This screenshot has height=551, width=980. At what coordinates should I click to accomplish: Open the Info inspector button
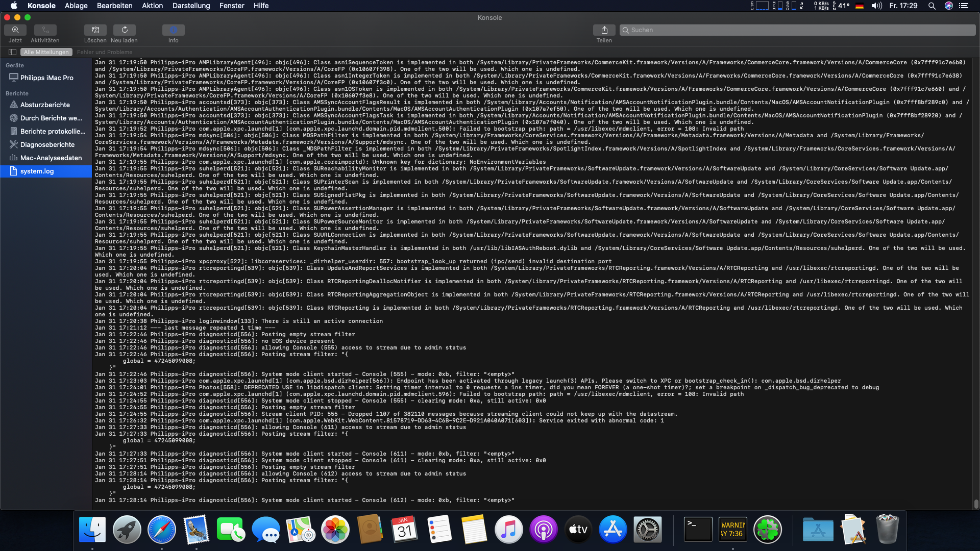click(x=173, y=30)
